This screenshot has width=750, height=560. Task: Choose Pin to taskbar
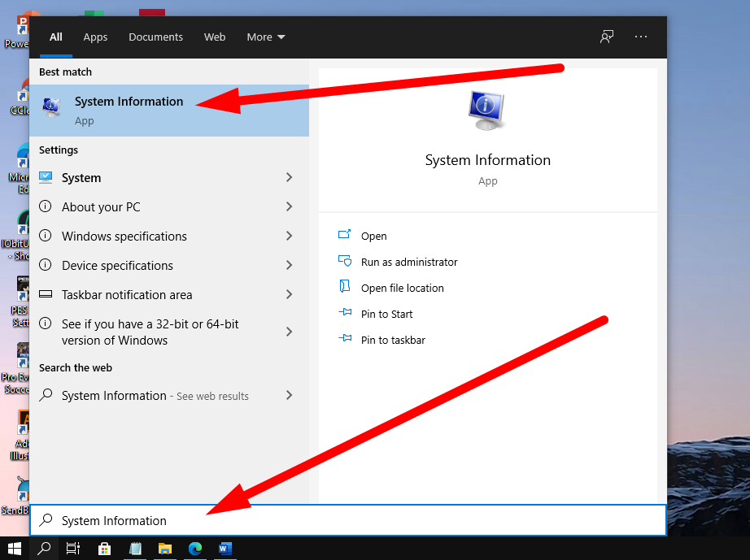click(393, 340)
